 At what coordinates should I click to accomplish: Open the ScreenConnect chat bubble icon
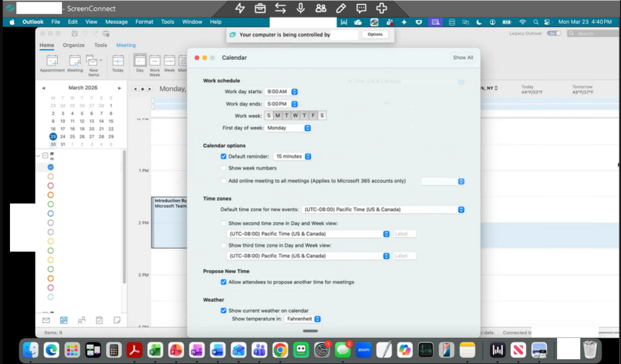[x=361, y=8]
